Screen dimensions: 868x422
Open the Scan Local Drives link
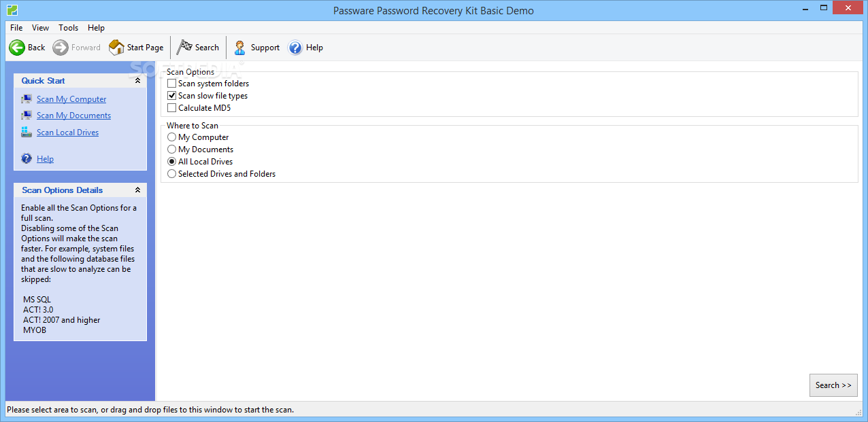click(x=67, y=133)
